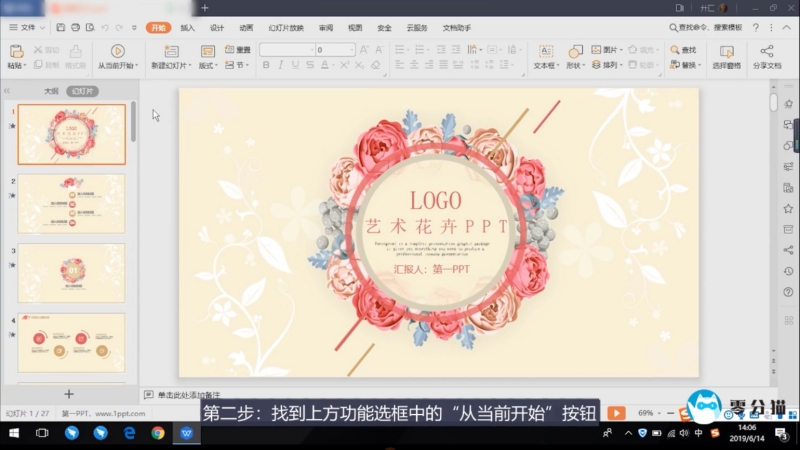The height and width of the screenshot is (450, 800).
Task: Click the 选择窗格 selection pane icon
Action: 726,50
